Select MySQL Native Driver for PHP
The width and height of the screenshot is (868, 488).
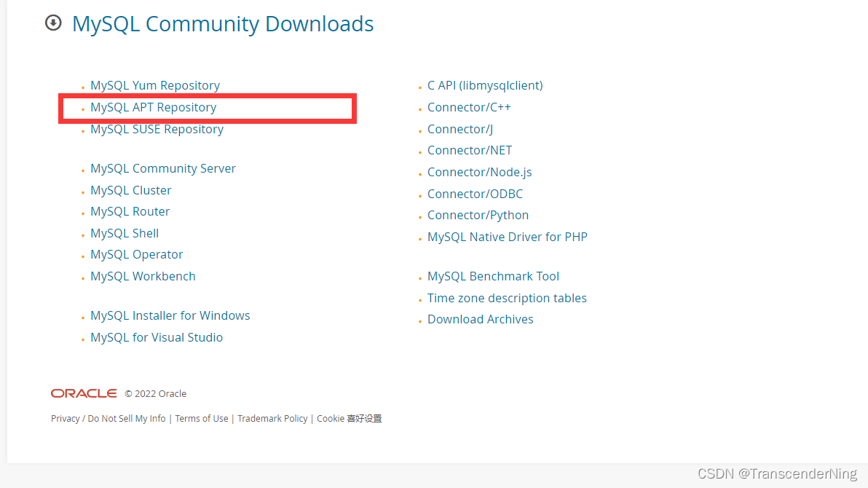point(508,237)
